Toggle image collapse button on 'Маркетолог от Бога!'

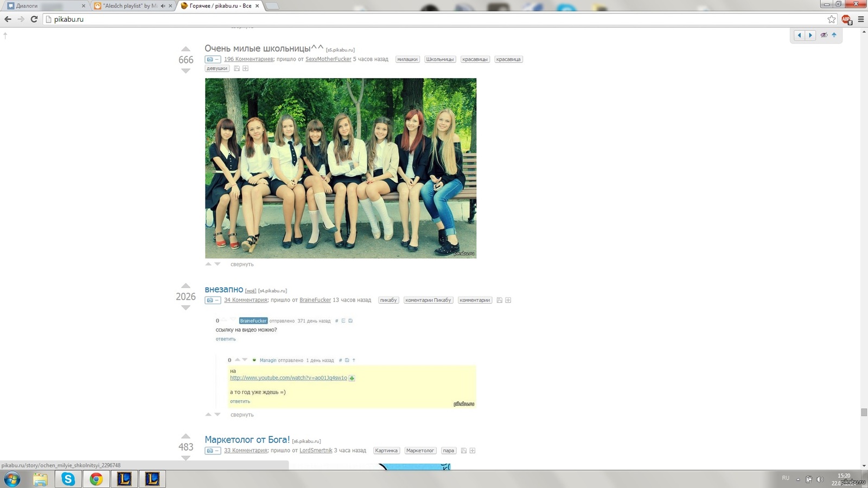[x=212, y=451]
